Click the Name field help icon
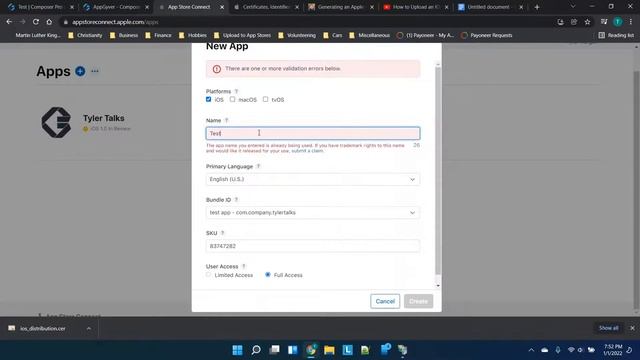640x360 pixels. click(227, 120)
